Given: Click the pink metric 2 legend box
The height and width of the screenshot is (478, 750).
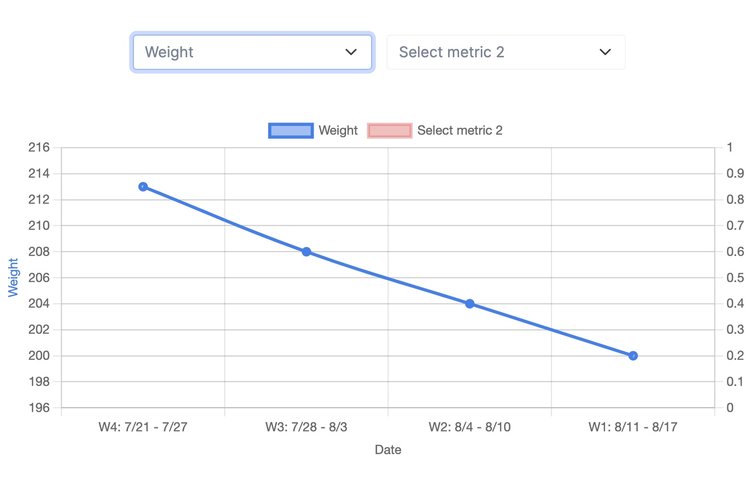Looking at the screenshot, I should click(x=389, y=130).
